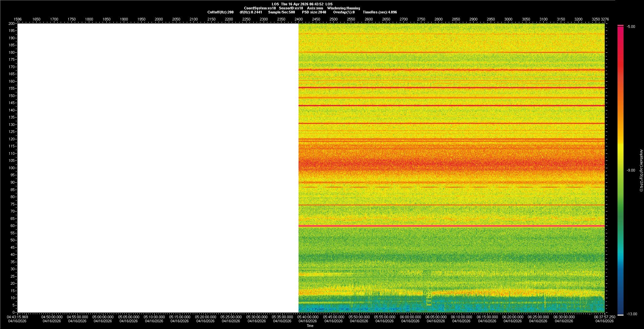This screenshot has width=644, height=329.
Task: Click the -13.00 minimum amplitude label
Action: pyautogui.click(x=632, y=314)
